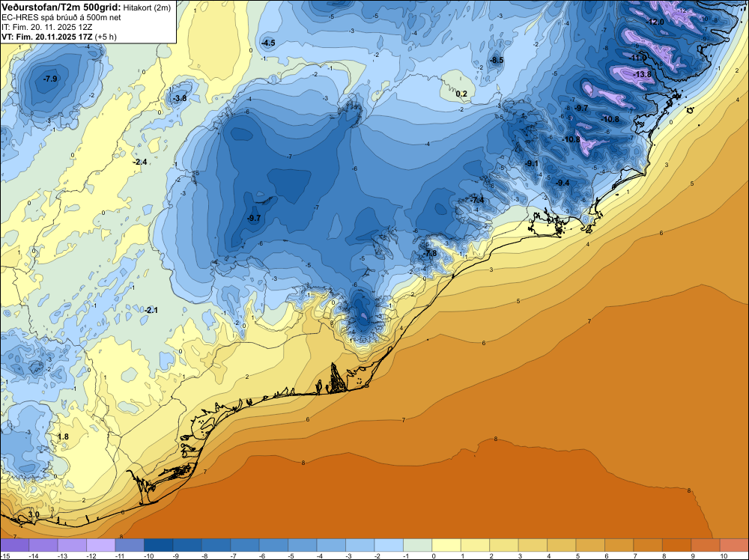Click the '-5' legend scale label
749x560 pixels.
292,556
